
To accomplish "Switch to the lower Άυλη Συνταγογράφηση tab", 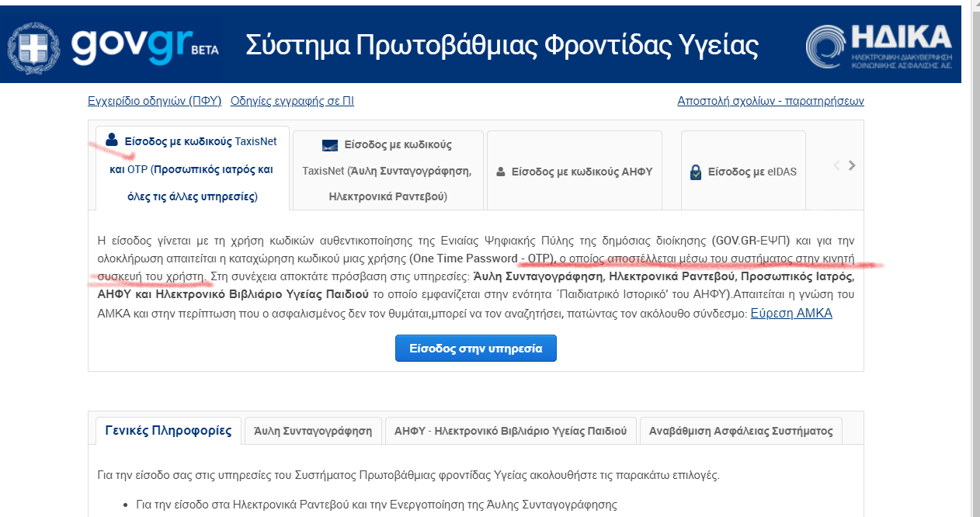I will tap(313, 432).
